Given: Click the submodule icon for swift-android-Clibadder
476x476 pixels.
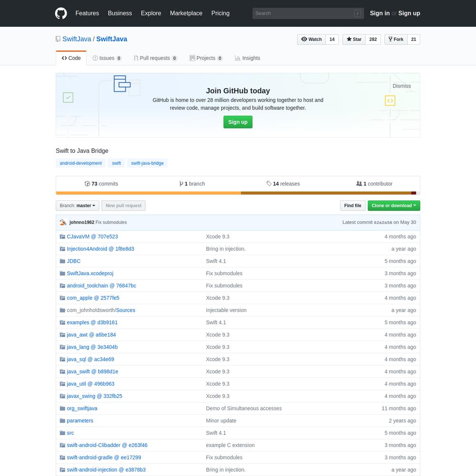Looking at the screenshot, I should tap(62, 446).
